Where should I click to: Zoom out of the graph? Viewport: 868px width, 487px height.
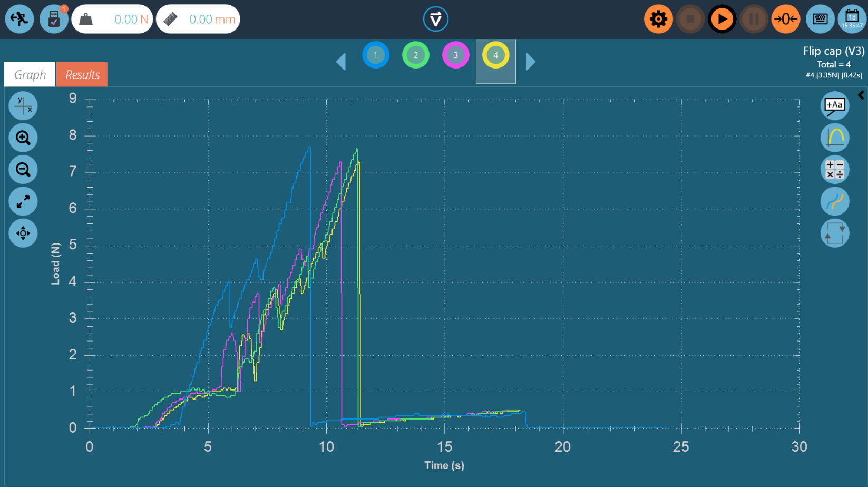23,170
